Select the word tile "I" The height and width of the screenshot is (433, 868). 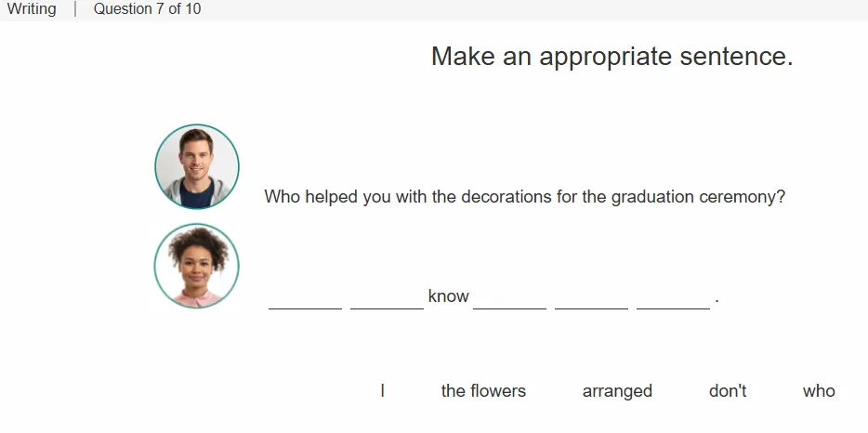pos(383,391)
